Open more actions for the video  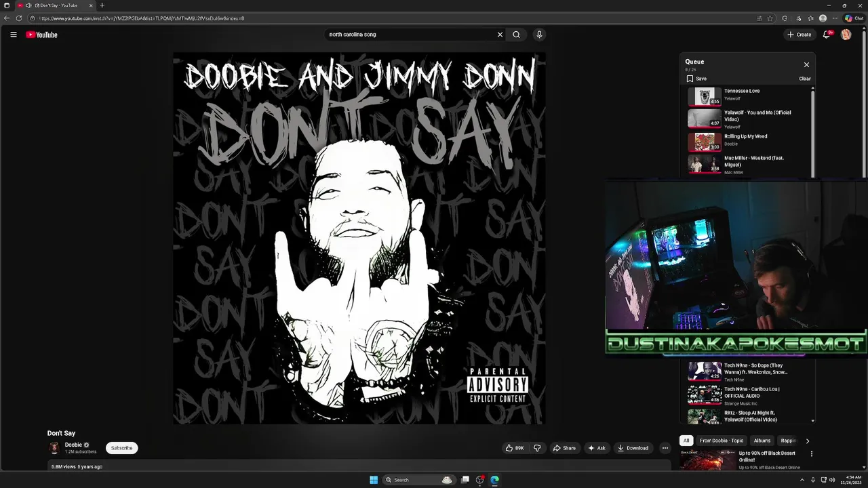tap(665, 448)
